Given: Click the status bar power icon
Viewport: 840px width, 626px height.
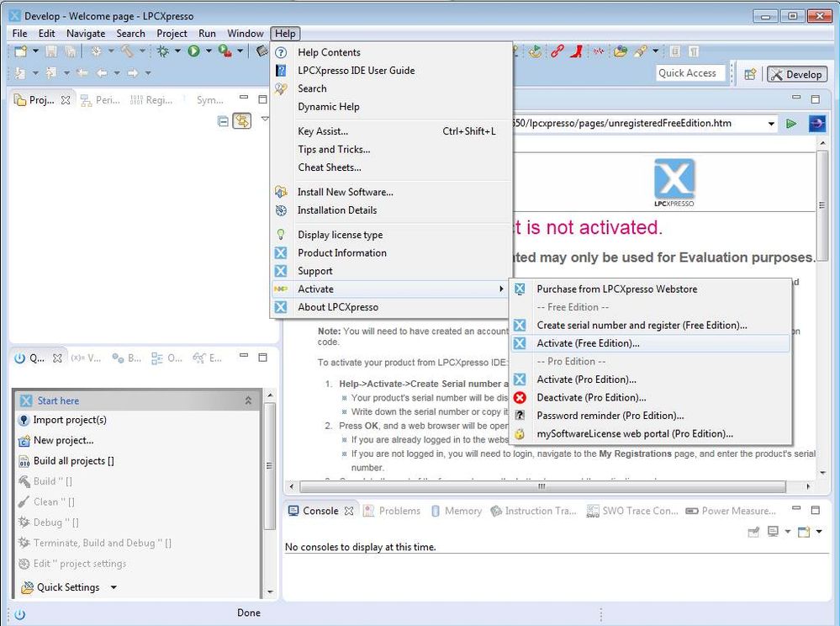Looking at the screenshot, I should (19, 614).
